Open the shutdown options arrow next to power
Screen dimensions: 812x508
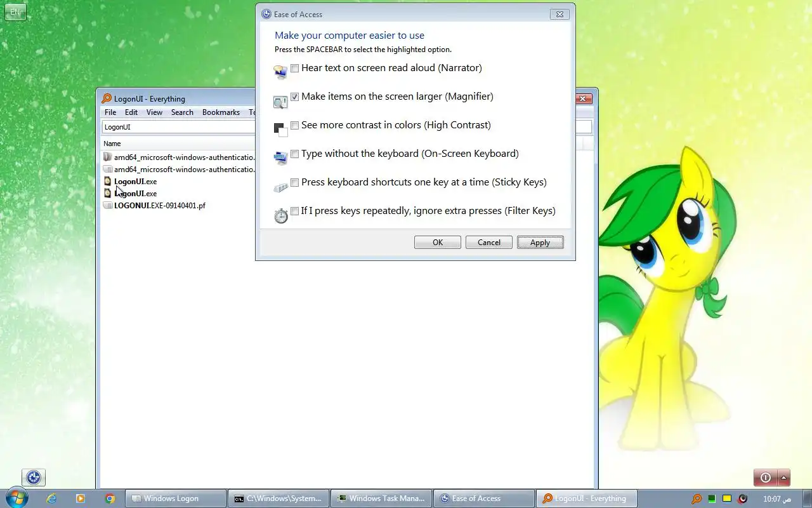[x=783, y=478]
